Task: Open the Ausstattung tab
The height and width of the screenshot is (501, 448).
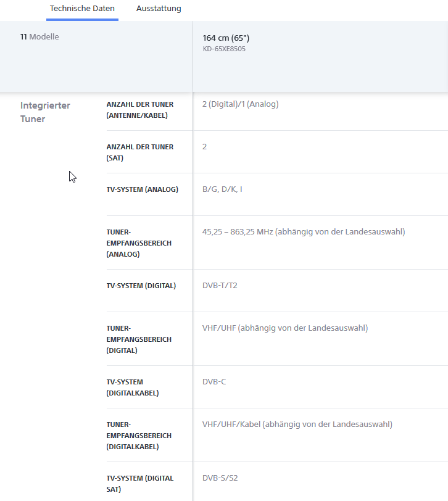Action: pos(159,9)
